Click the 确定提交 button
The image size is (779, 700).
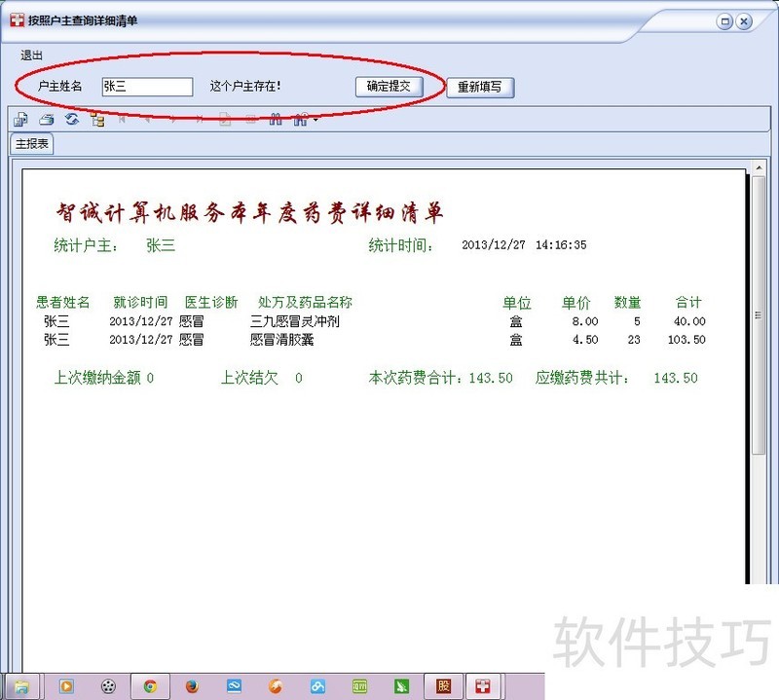click(x=389, y=86)
